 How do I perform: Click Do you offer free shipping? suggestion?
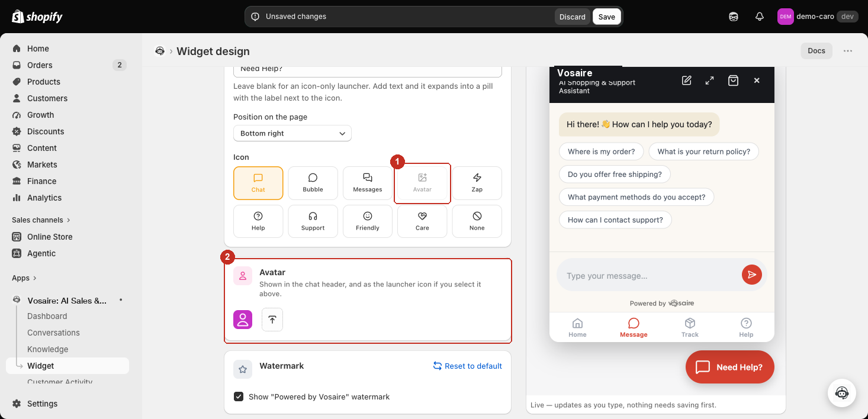[x=615, y=174]
